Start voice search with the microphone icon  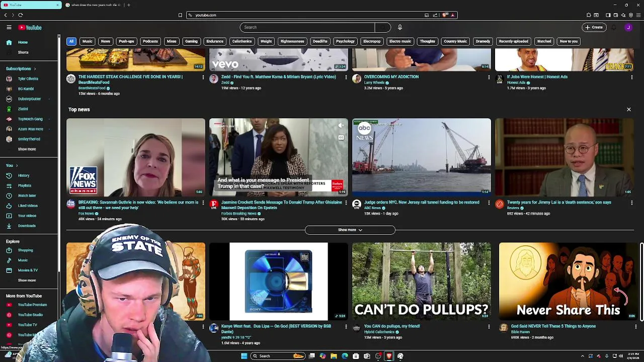tap(400, 27)
